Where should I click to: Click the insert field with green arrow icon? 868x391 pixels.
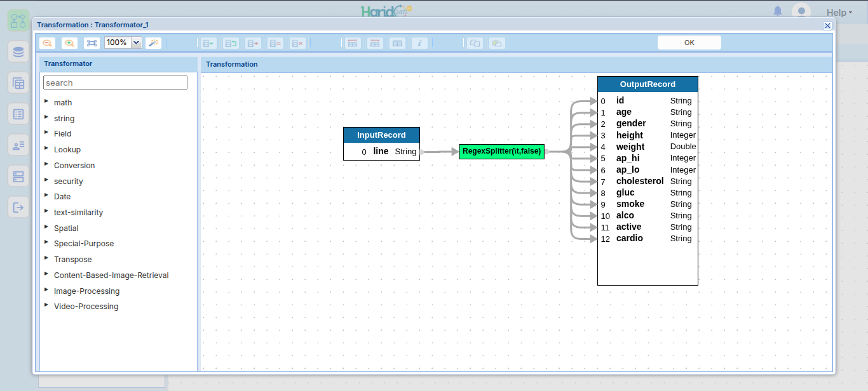pos(208,43)
